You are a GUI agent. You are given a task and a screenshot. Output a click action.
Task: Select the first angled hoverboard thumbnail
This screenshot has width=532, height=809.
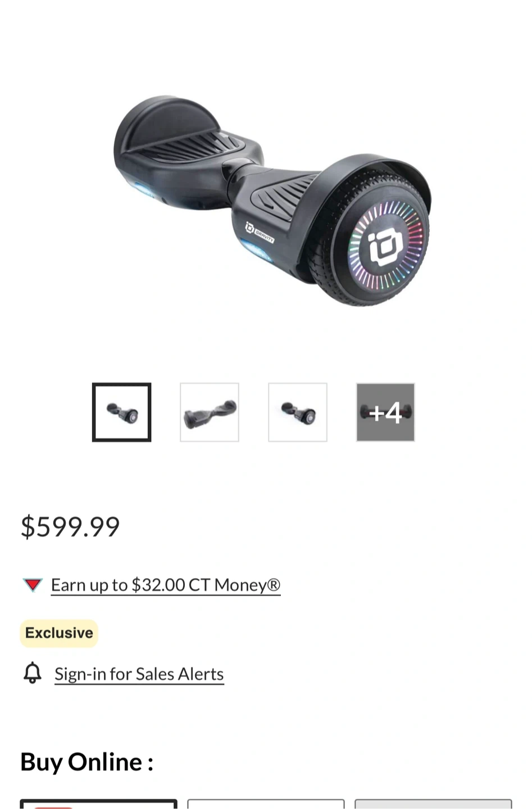[x=122, y=412]
